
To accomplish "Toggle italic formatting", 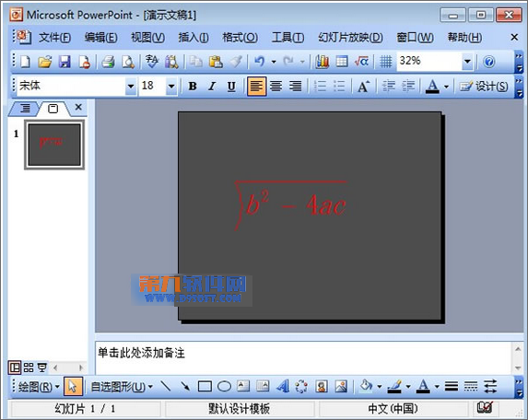I will click(212, 87).
